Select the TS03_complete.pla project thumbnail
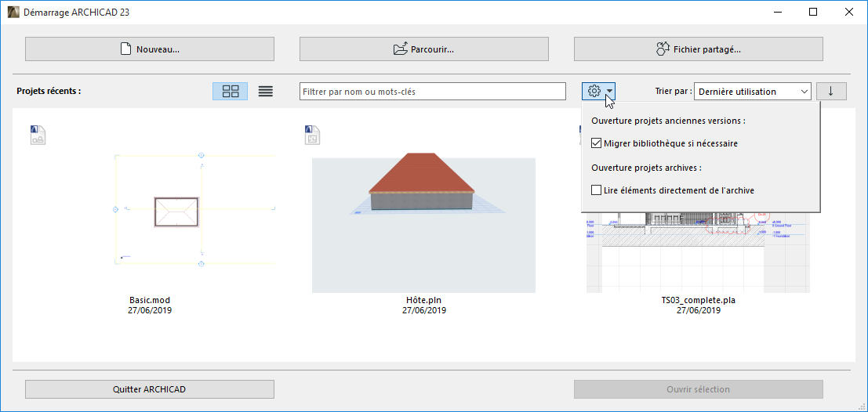Viewport: 868px width, 412px height. click(x=698, y=252)
